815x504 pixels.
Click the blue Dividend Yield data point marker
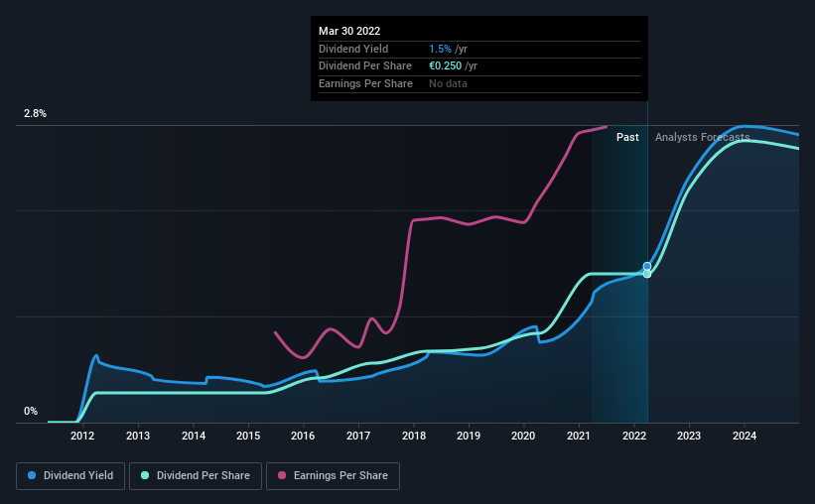point(647,267)
